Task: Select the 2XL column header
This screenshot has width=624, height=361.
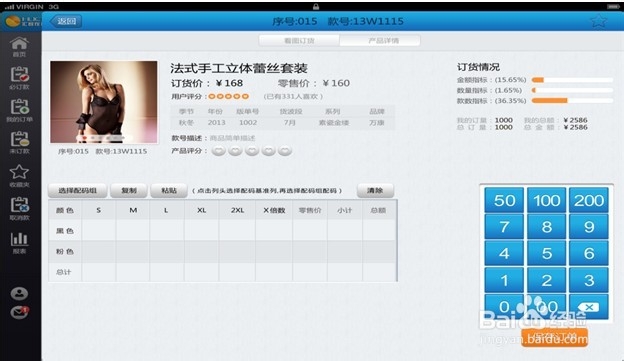Action: tap(237, 210)
